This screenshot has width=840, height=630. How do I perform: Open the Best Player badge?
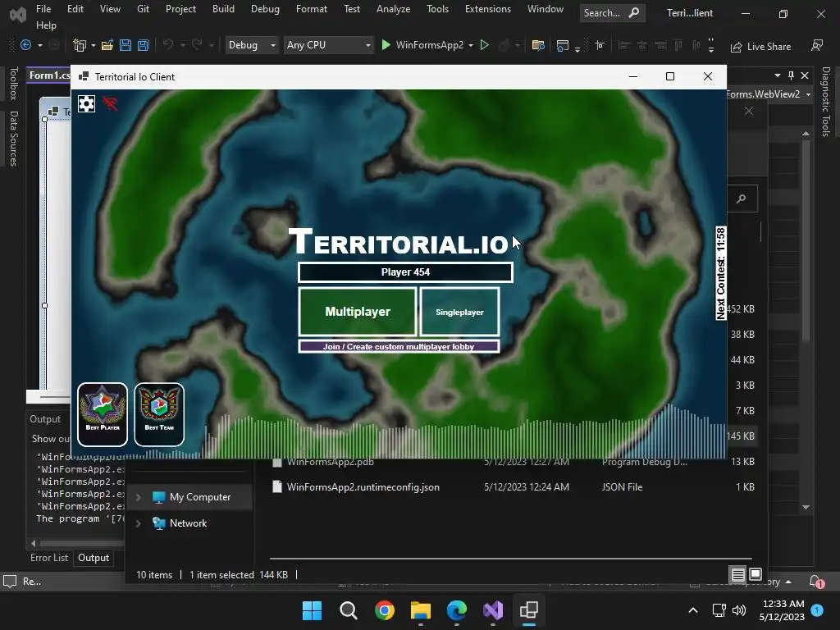pyautogui.click(x=103, y=414)
